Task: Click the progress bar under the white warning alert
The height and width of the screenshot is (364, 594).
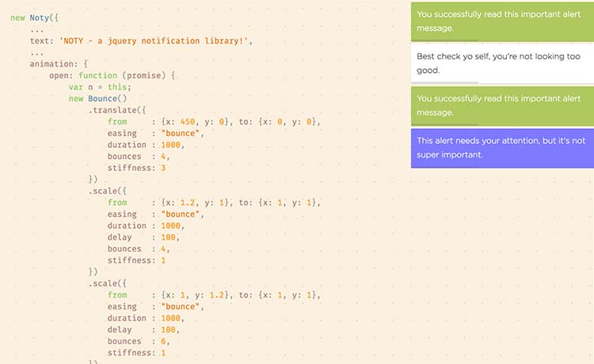Action: coord(445,82)
